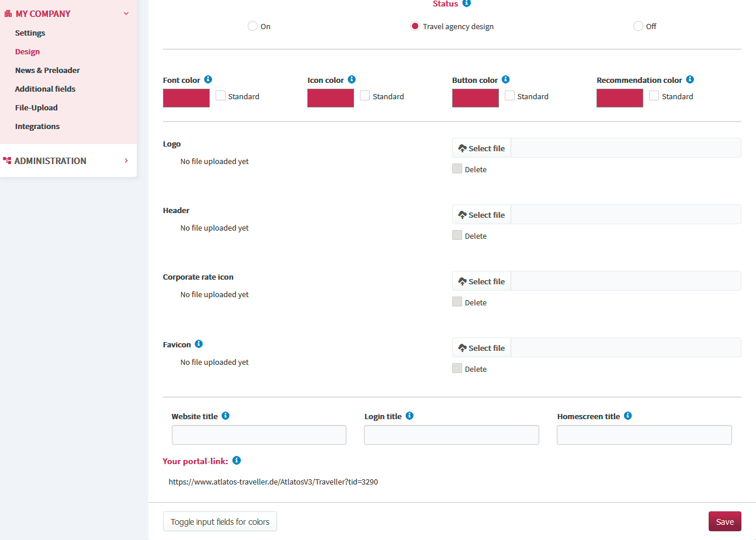Viewport: 756px width, 540px height.
Task: Click the portal-link info icon
Action: click(x=237, y=460)
